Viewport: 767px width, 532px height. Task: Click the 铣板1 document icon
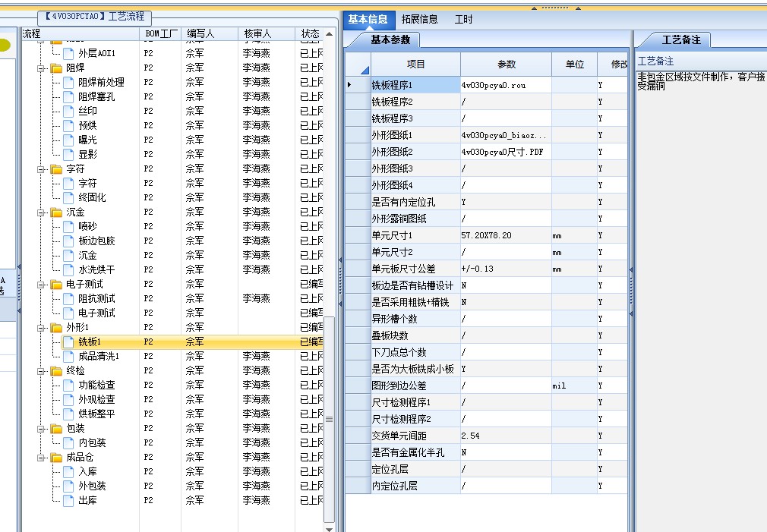tap(68, 342)
